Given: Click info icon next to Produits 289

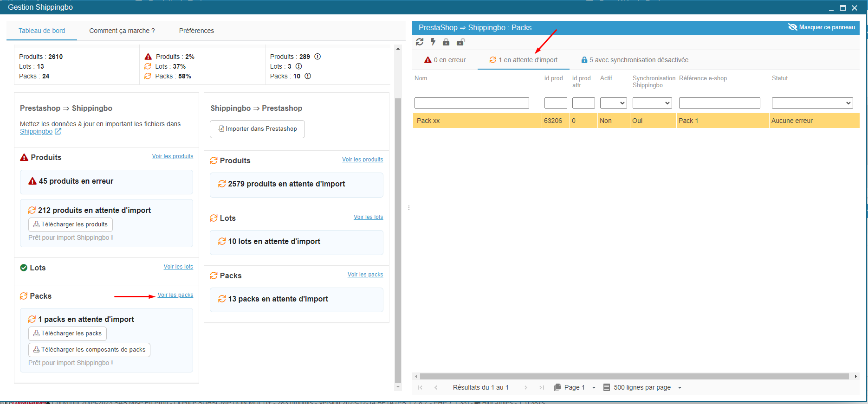Looking at the screenshot, I should coord(317,57).
